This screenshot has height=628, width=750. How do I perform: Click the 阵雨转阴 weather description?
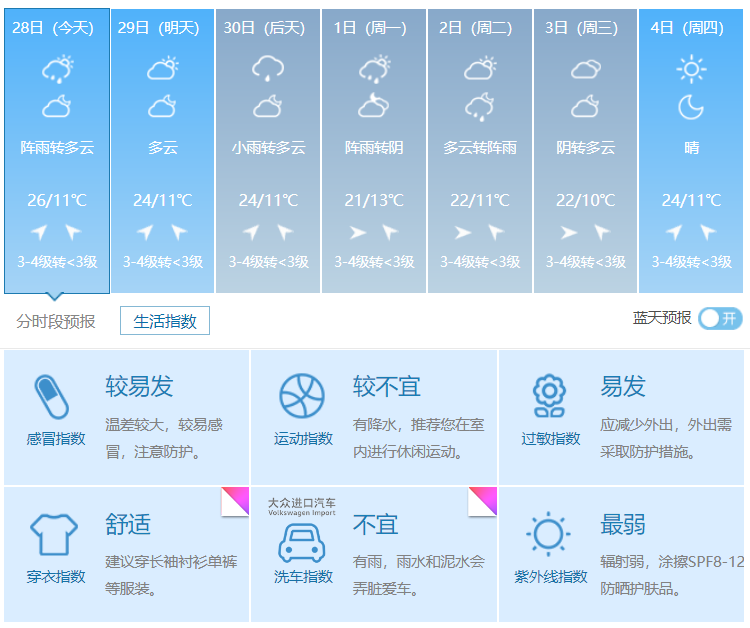pos(374,147)
